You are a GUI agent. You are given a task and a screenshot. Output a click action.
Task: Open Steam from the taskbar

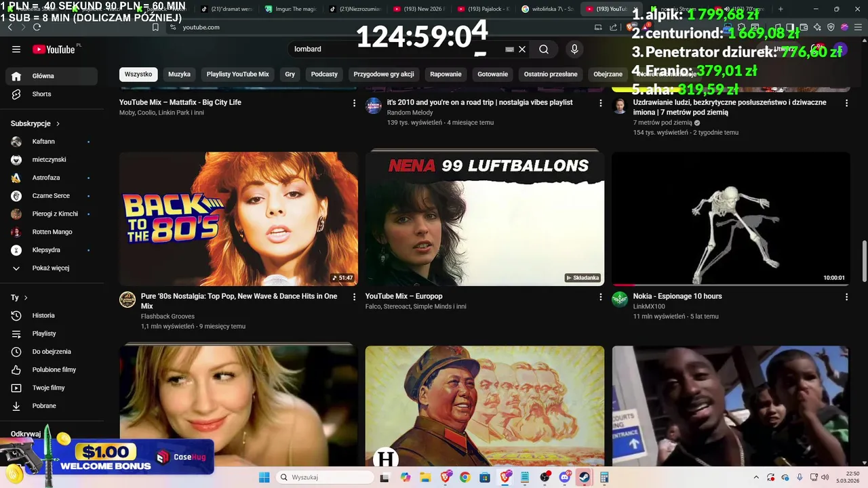(x=585, y=477)
